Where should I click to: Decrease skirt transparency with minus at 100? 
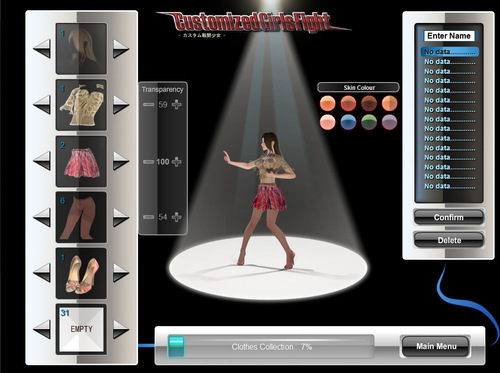148,162
